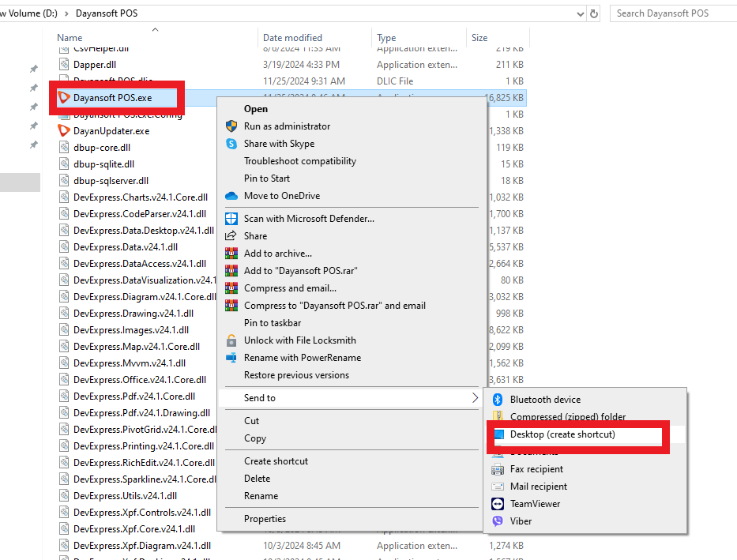Viewport: 737px width, 560px height.
Task: Sort by the Date modified column header
Action: 292,38
